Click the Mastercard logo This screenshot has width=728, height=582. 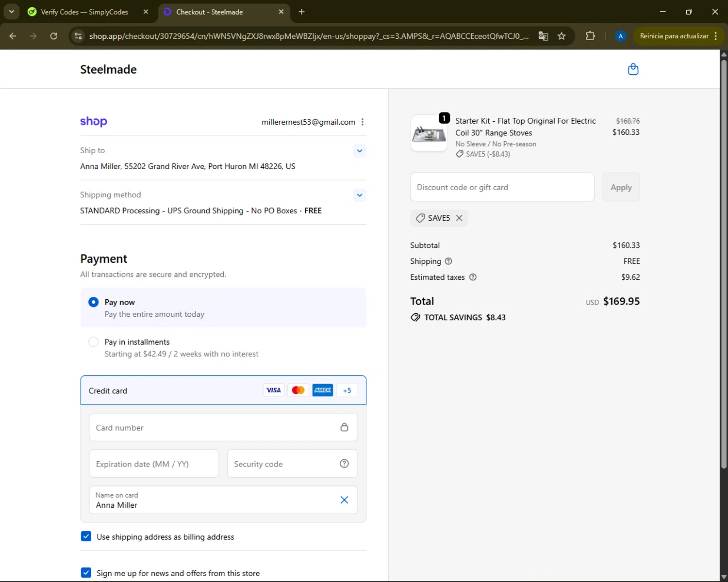tap(298, 390)
